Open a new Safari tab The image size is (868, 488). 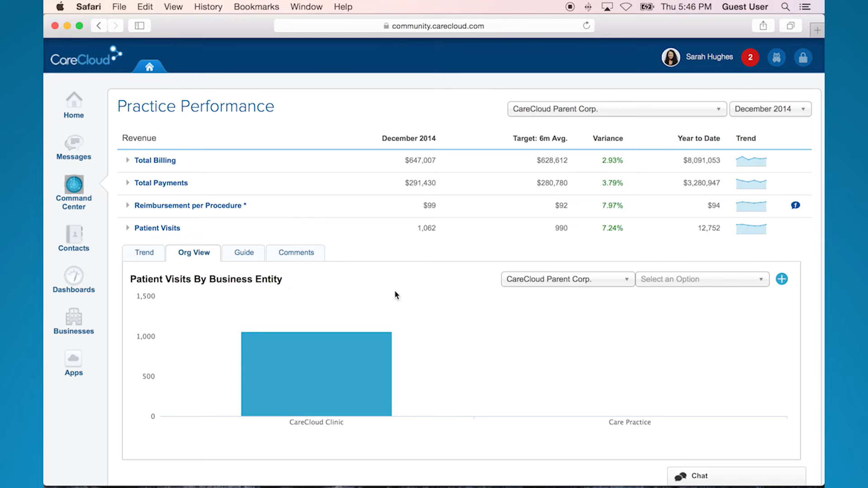[817, 30]
